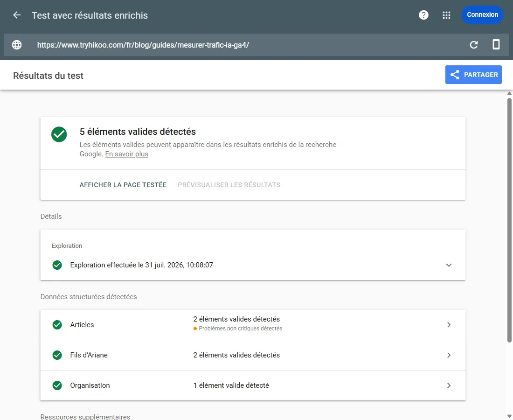Click the Exploration green check icon
The height and width of the screenshot is (420, 513).
pos(57,265)
